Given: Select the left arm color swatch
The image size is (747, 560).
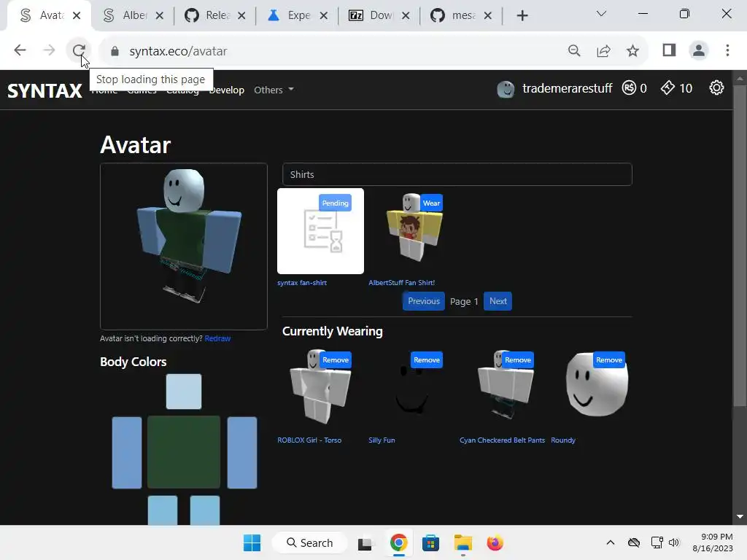Looking at the screenshot, I should 127,453.
